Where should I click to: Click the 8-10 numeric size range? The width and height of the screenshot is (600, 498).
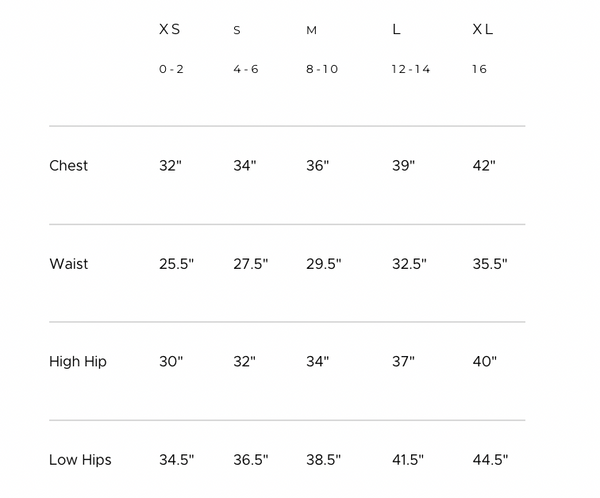pos(322,69)
